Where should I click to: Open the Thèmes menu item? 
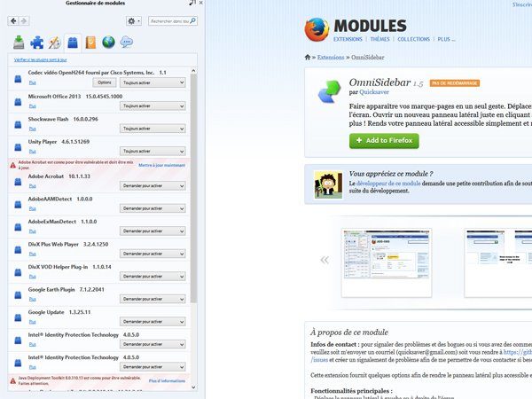(379, 39)
